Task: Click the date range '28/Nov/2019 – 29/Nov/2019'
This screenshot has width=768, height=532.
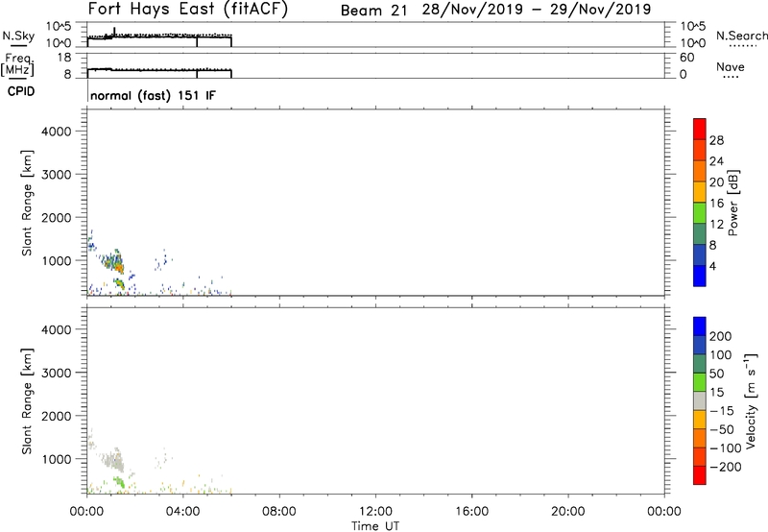Action: point(537,10)
